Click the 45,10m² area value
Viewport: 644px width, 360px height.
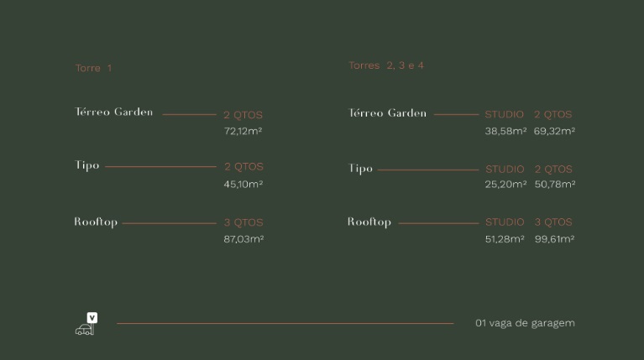243,185
